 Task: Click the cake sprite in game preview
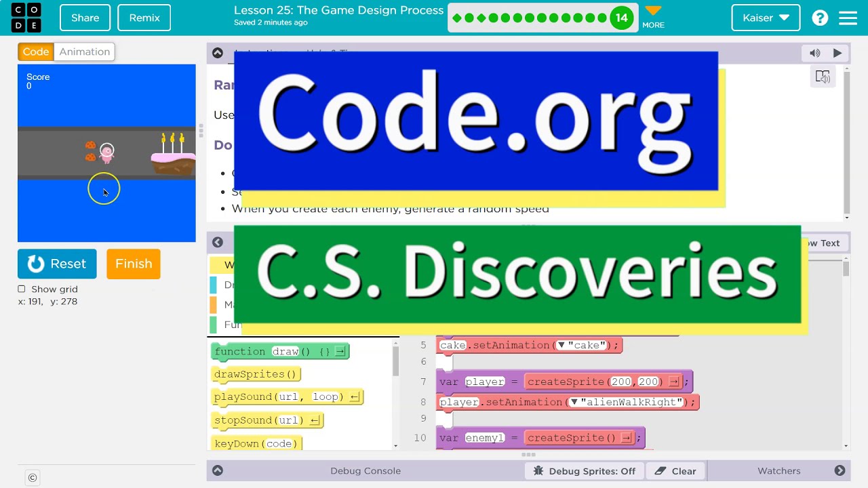173,155
